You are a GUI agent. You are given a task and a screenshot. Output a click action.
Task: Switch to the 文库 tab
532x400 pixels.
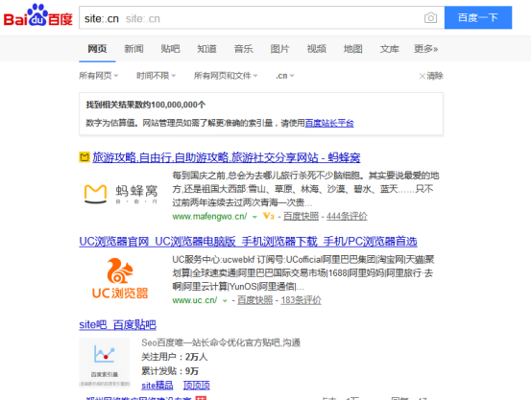coord(390,49)
